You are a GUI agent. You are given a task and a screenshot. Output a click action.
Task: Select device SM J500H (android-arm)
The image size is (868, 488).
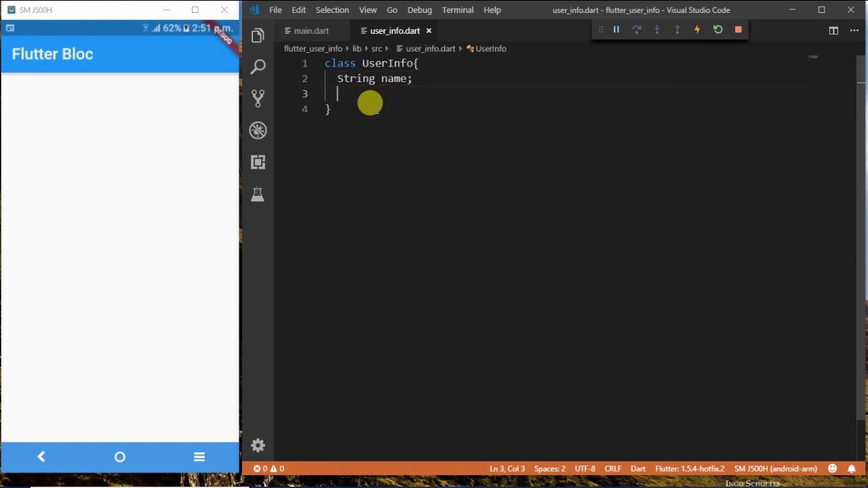coord(776,469)
